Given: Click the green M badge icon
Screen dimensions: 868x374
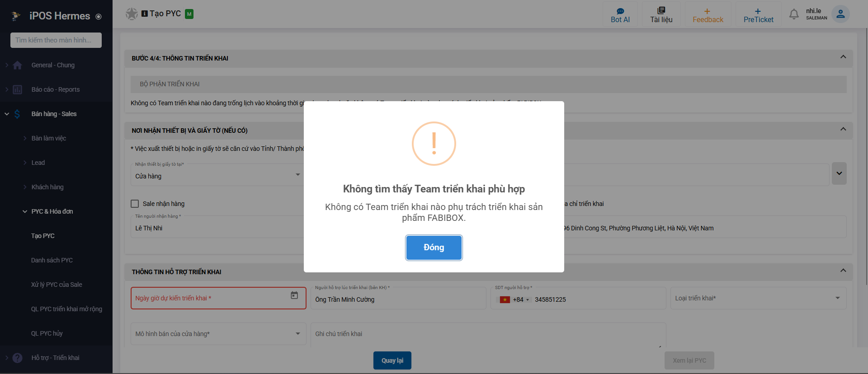Looking at the screenshot, I should [x=189, y=14].
